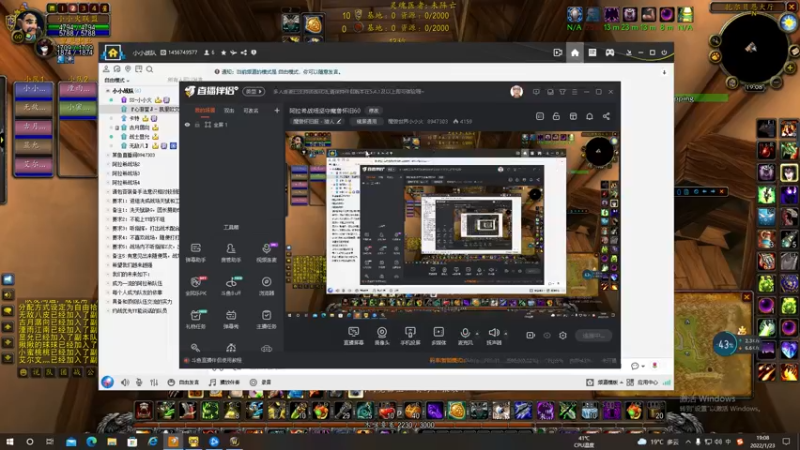The height and width of the screenshot is (450, 800).
Task: Open Windows Start menu
Action: [x=10, y=442]
